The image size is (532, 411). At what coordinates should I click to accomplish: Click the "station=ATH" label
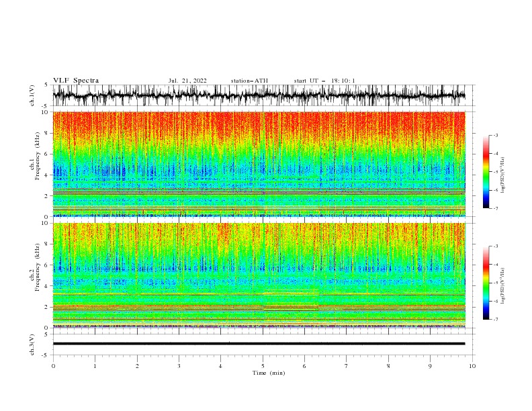pyautogui.click(x=249, y=81)
